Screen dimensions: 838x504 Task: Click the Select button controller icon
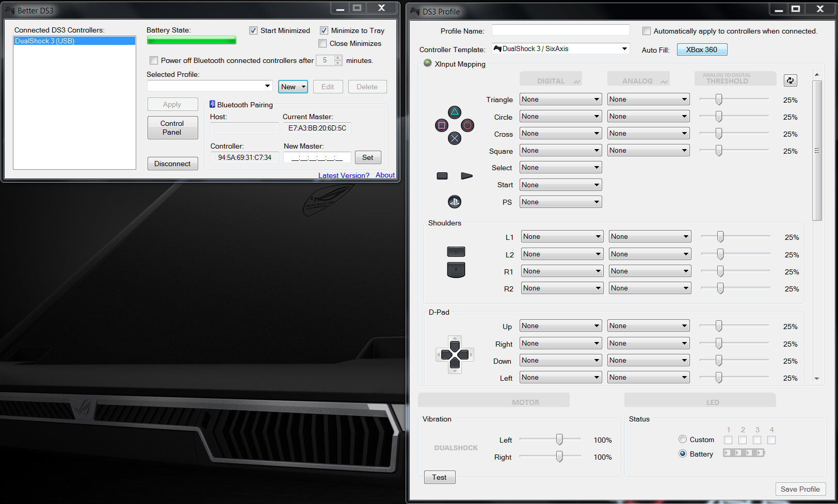[x=442, y=176]
